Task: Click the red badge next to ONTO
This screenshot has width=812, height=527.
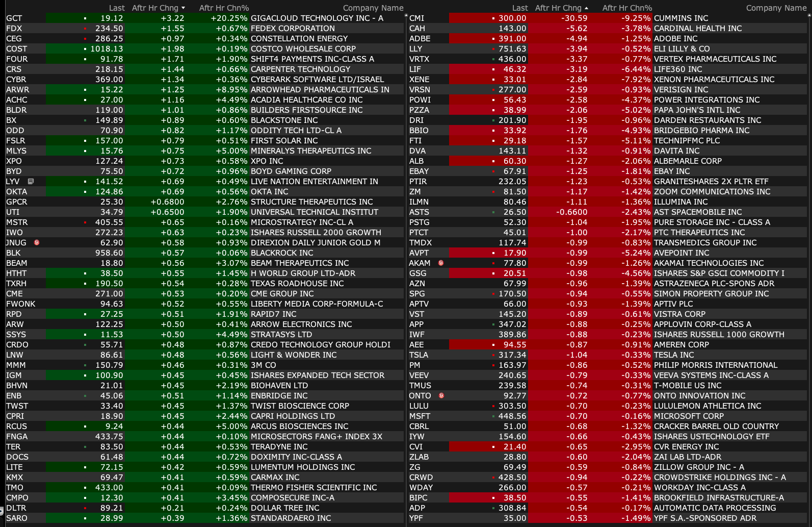Action: tap(441, 395)
